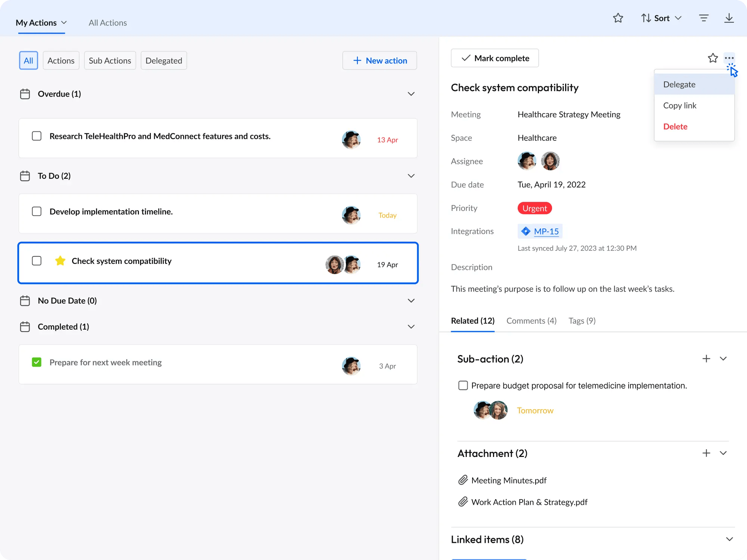The image size is (747, 560).
Task: Click the filter icon in the top bar
Action: click(704, 18)
